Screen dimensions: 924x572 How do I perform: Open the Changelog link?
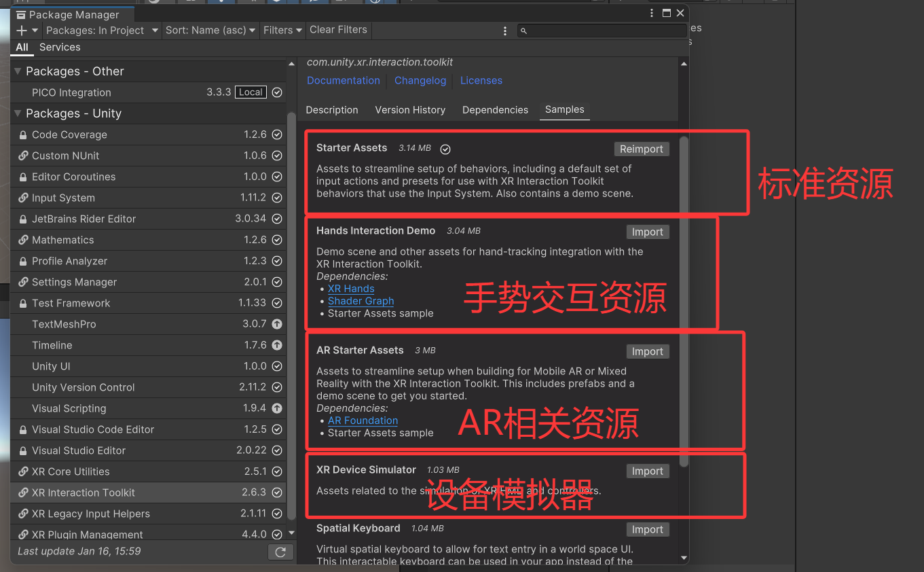point(420,80)
